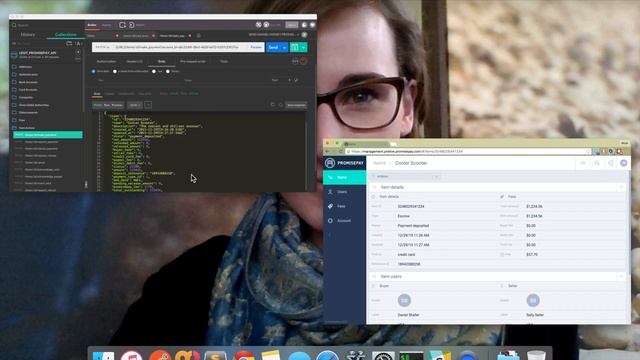Select the highlighted green request in sidebar
Viewport: 640px width, 360px height.
(x=48, y=135)
